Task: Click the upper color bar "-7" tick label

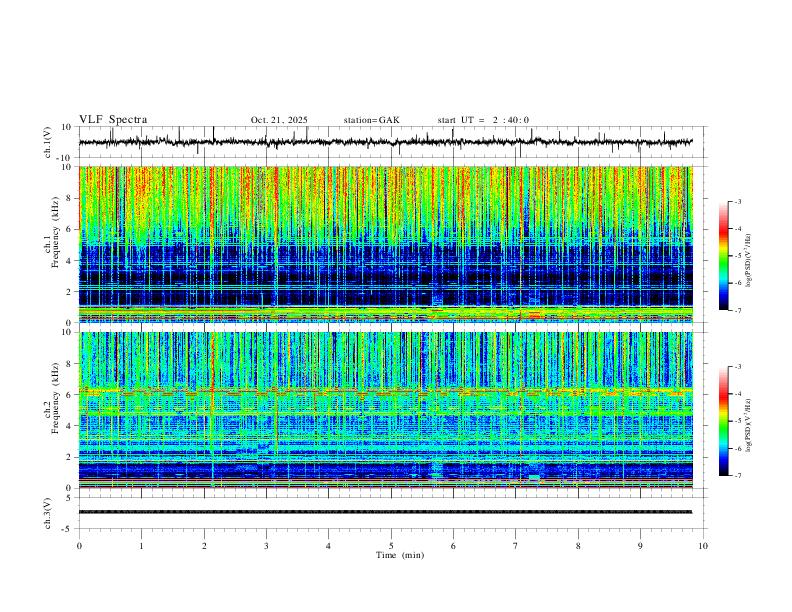Action: click(x=737, y=310)
